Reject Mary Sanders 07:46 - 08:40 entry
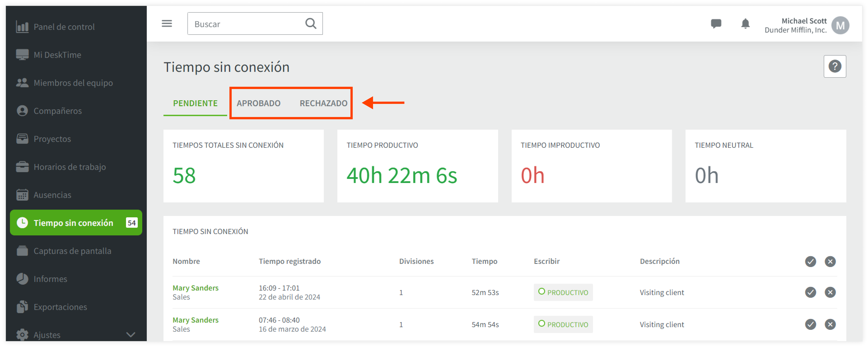The image size is (868, 347). [830, 324]
